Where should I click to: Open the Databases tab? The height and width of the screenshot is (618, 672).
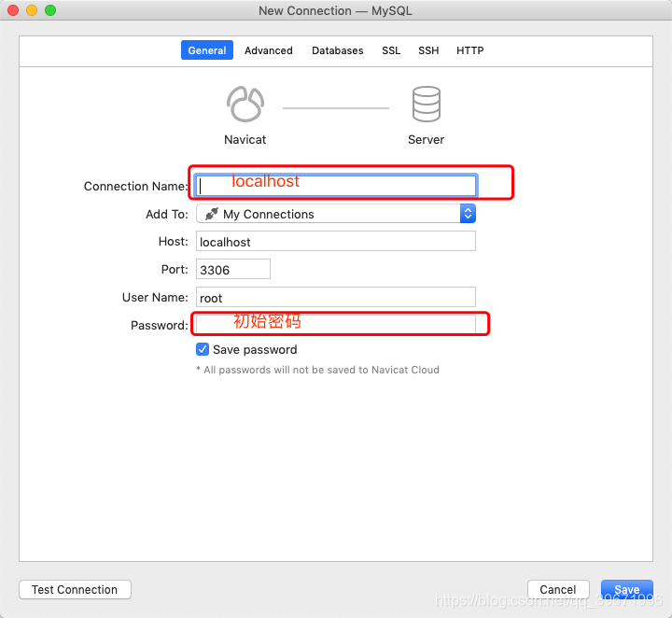click(x=337, y=50)
